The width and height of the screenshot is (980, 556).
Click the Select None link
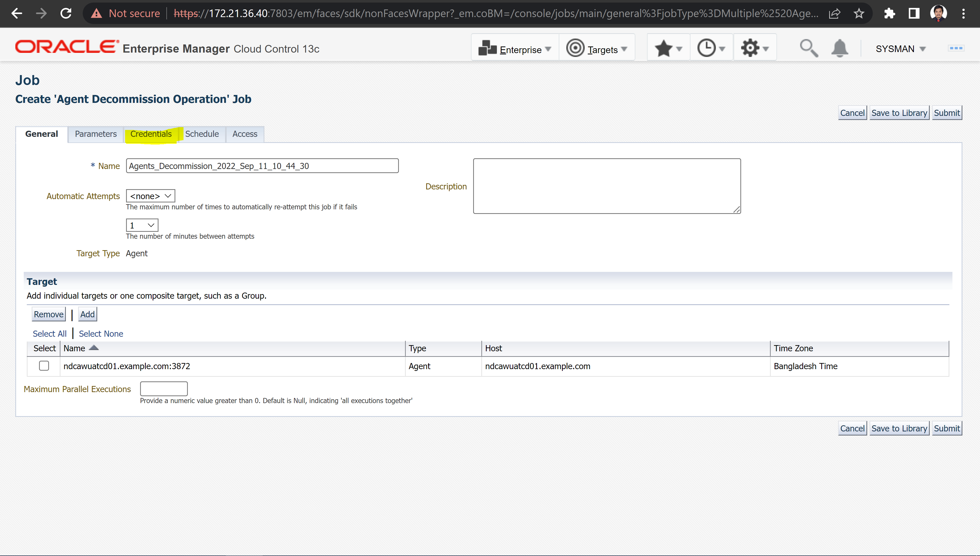click(101, 334)
